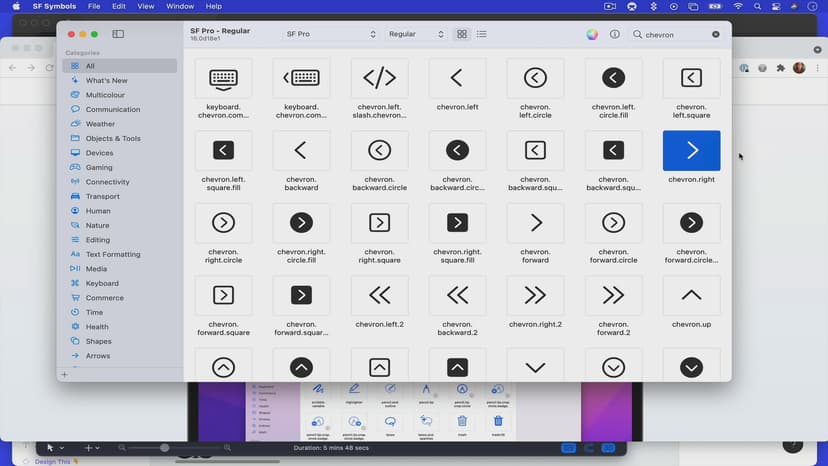Open the SF Pro font dropdown
The height and width of the screenshot is (466, 828).
tap(330, 34)
